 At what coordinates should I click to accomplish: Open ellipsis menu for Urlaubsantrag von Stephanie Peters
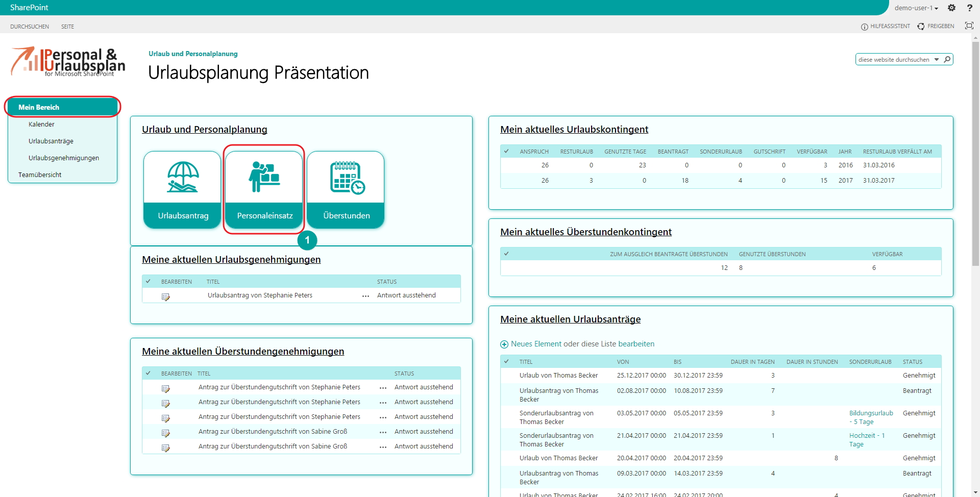pyautogui.click(x=365, y=296)
